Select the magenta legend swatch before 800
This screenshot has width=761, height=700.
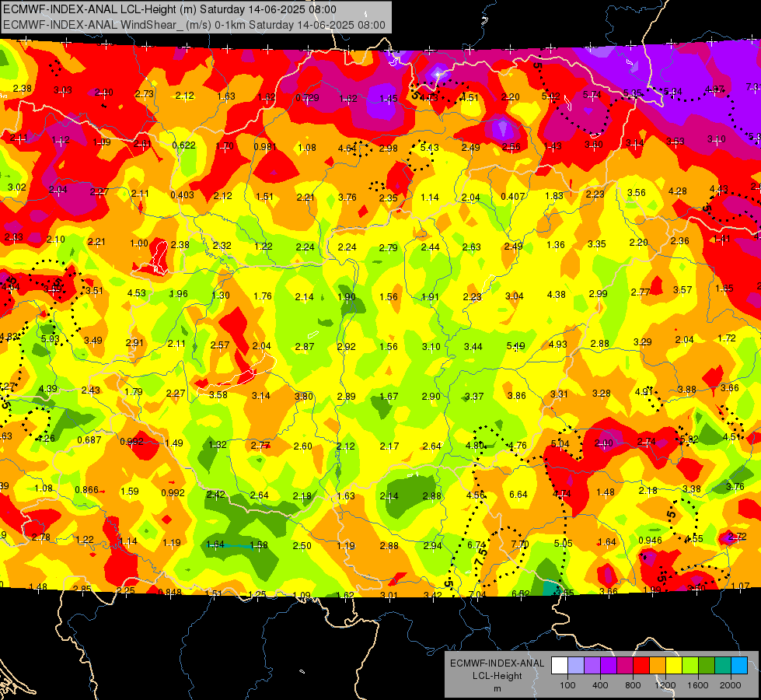point(625,666)
